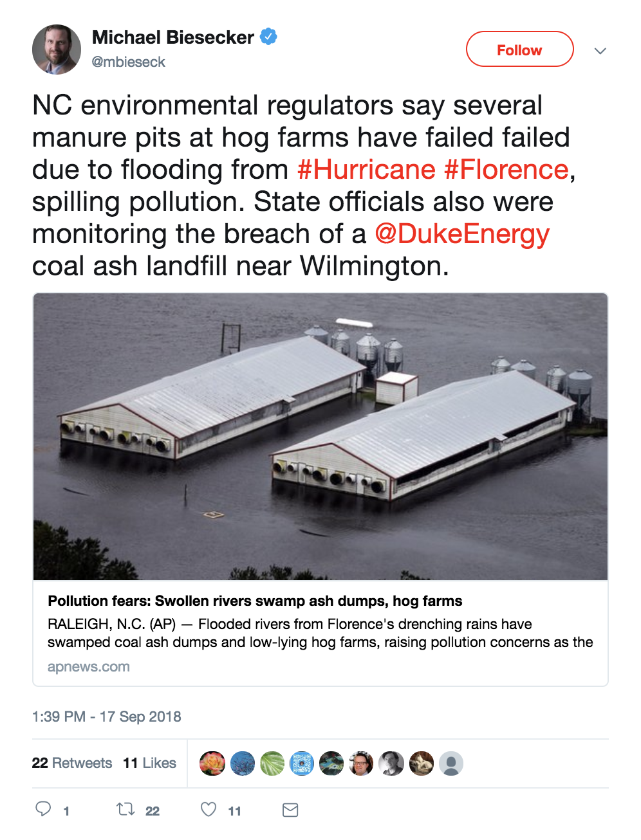Click the blue verified badge
641x840 pixels.
[x=268, y=37]
